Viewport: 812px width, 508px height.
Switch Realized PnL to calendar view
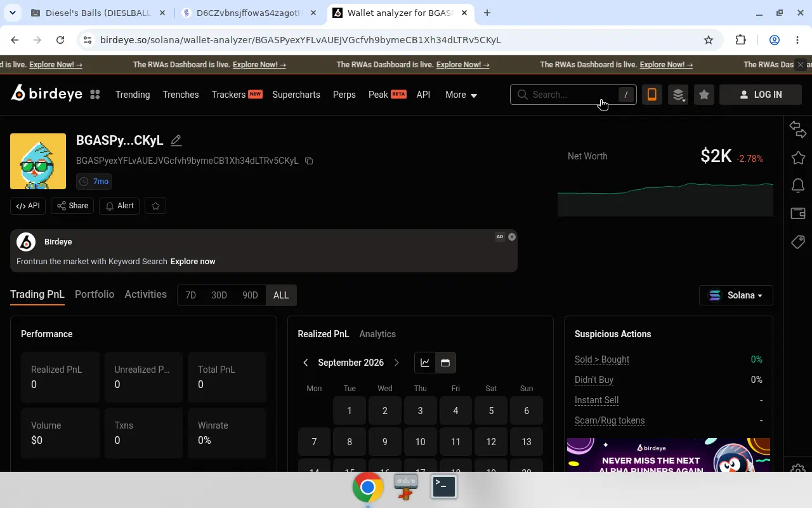[x=445, y=363]
